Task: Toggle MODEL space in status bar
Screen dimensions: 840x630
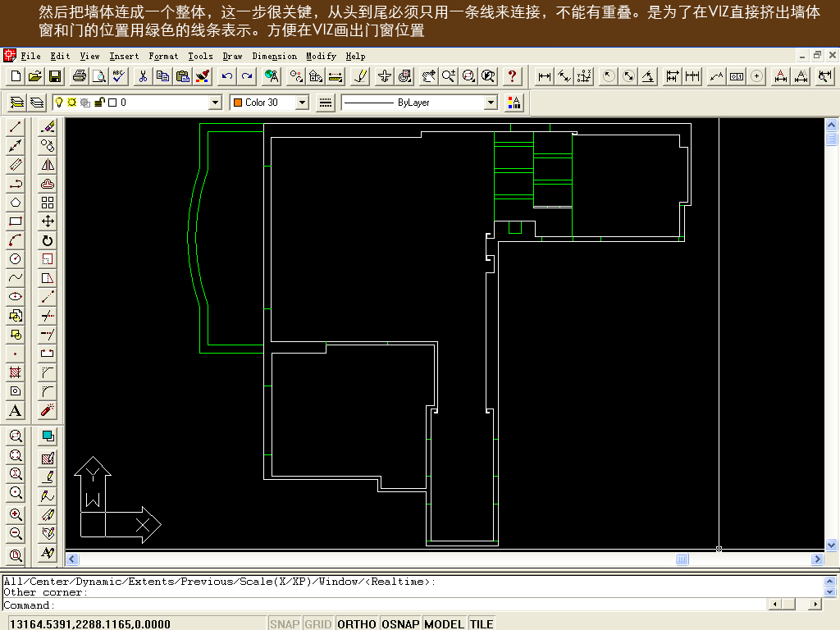Action: pos(444,624)
